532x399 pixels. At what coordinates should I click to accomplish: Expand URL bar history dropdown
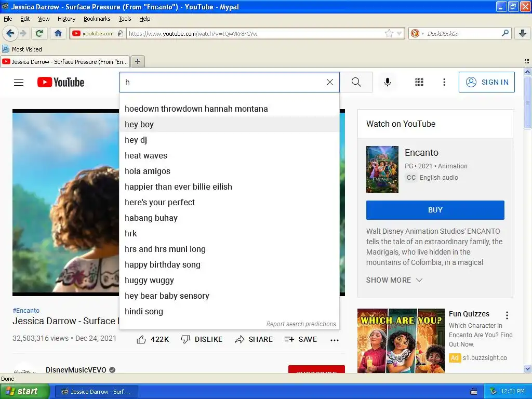click(x=399, y=33)
